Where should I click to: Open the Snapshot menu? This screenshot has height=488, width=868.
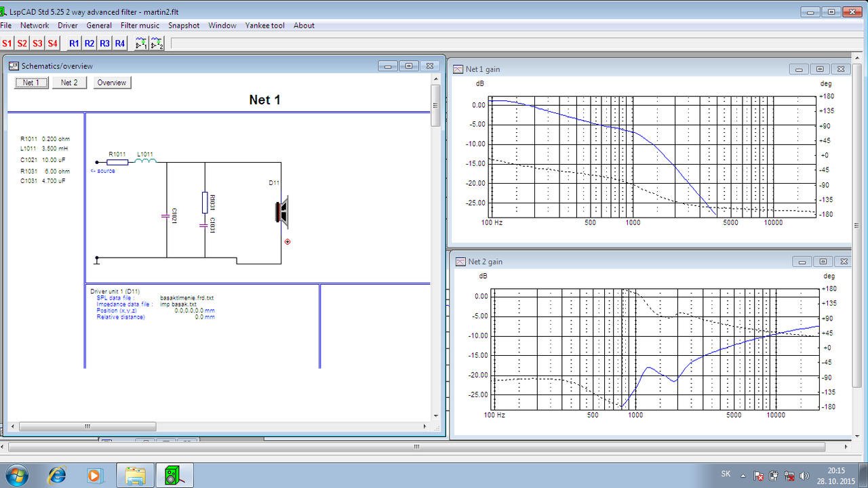pyautogui.click(x=184, y=25)
